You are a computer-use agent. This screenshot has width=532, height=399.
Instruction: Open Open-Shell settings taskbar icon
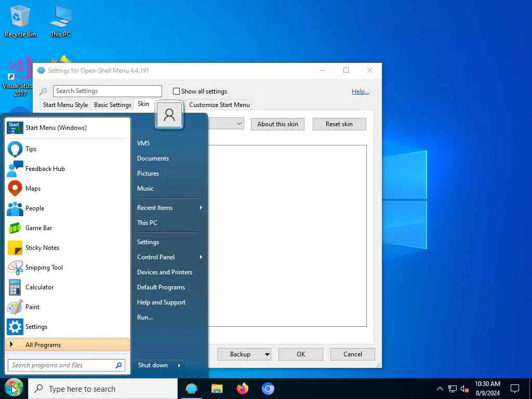[192, 389]
